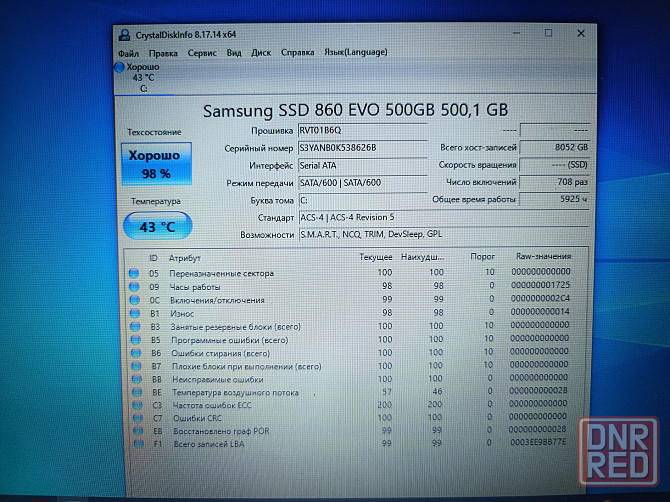670x502 pixels.
Task: Click the Текущее column header
Action: [x=376, y=257]
